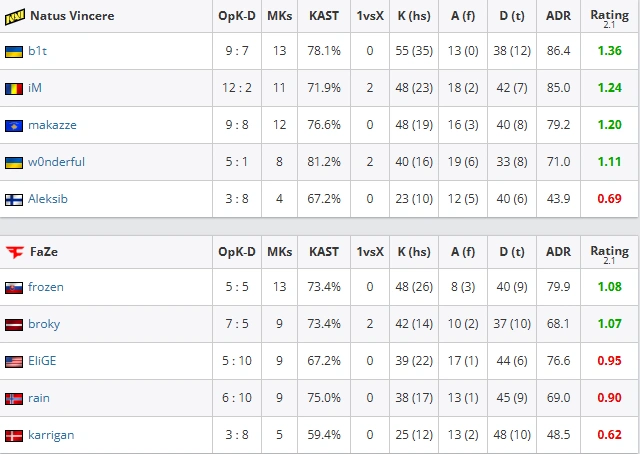This screenshot has width=640, height=454.
Task: Click the Kosovo flag beside makazze
Action: (14, 125)
